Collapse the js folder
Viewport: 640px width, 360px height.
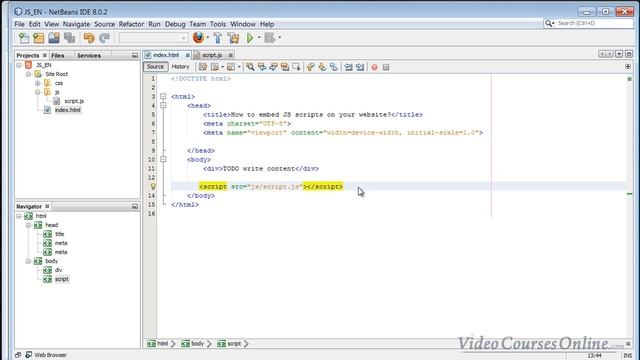tap(38, 92)
